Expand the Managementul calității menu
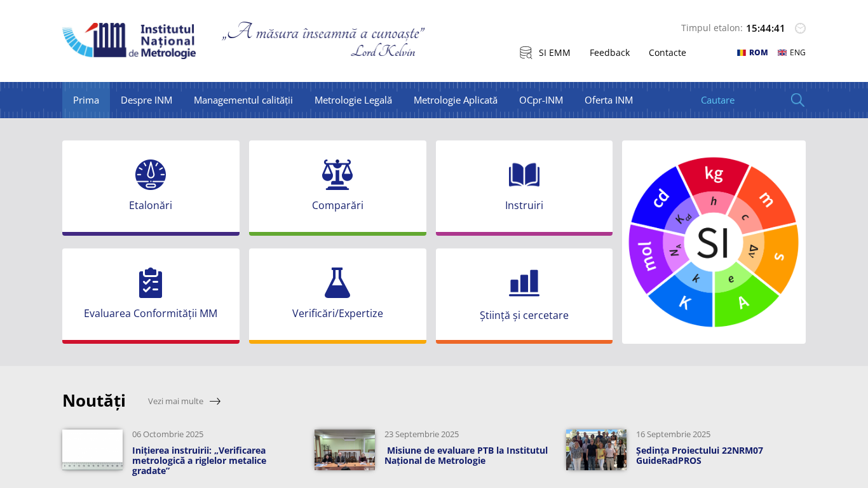Image resolution: width=868 pixels, height=488 pixels. pos(243,100)
